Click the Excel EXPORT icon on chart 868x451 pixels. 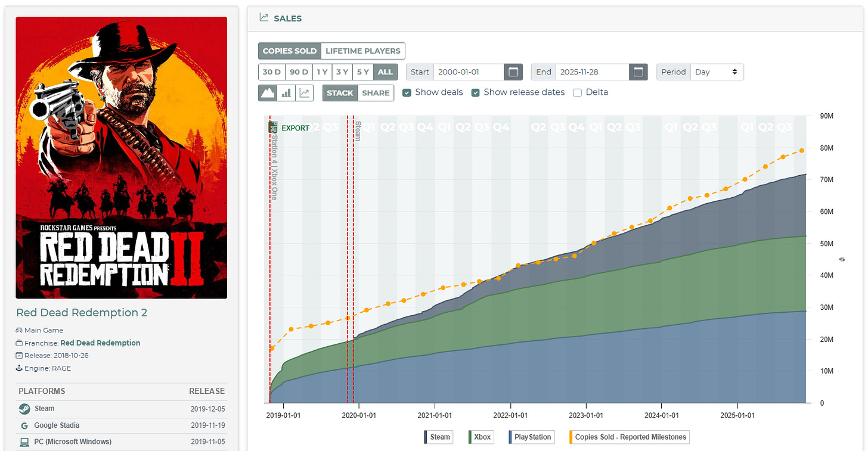(x=274, y=127)
